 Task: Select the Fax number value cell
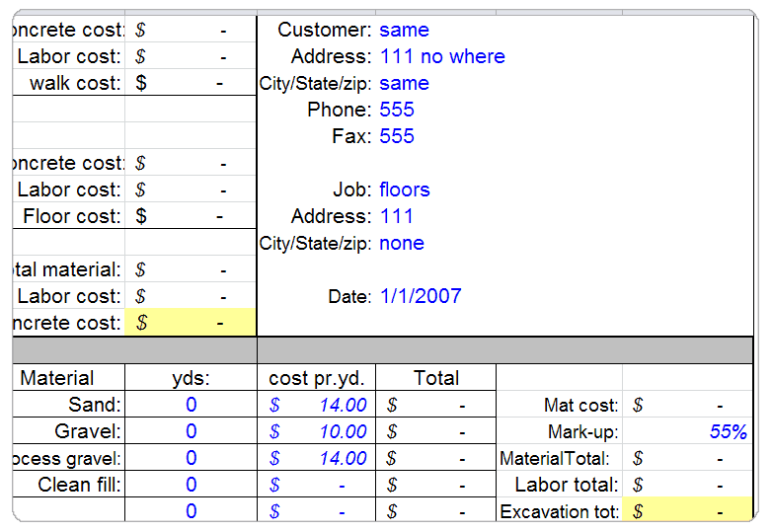397,136
